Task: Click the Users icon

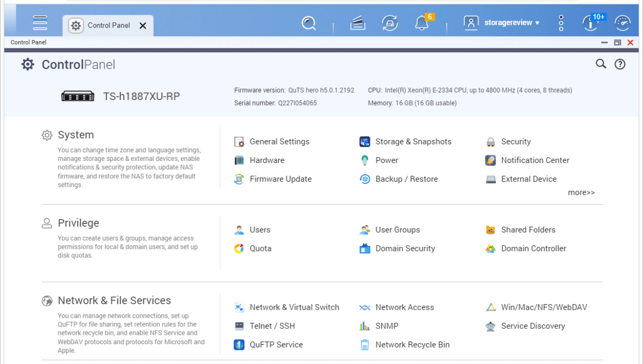Action: coord(239,229)
